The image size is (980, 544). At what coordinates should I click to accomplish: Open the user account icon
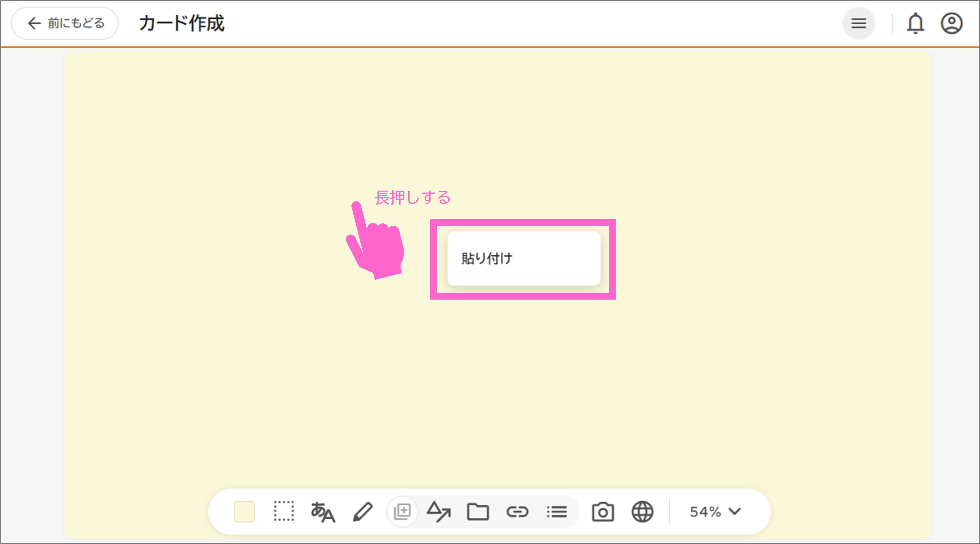click(x=952, y=24)
